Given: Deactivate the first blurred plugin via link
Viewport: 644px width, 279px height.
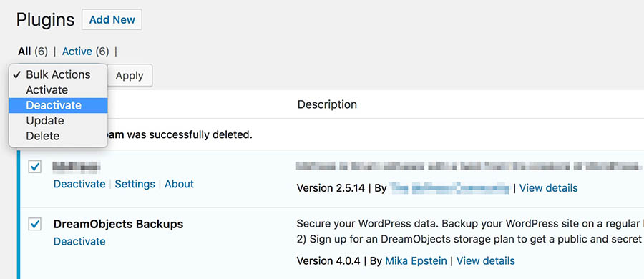Looking at the screenshot, I should pyautogui.click(x=79, y=184).
